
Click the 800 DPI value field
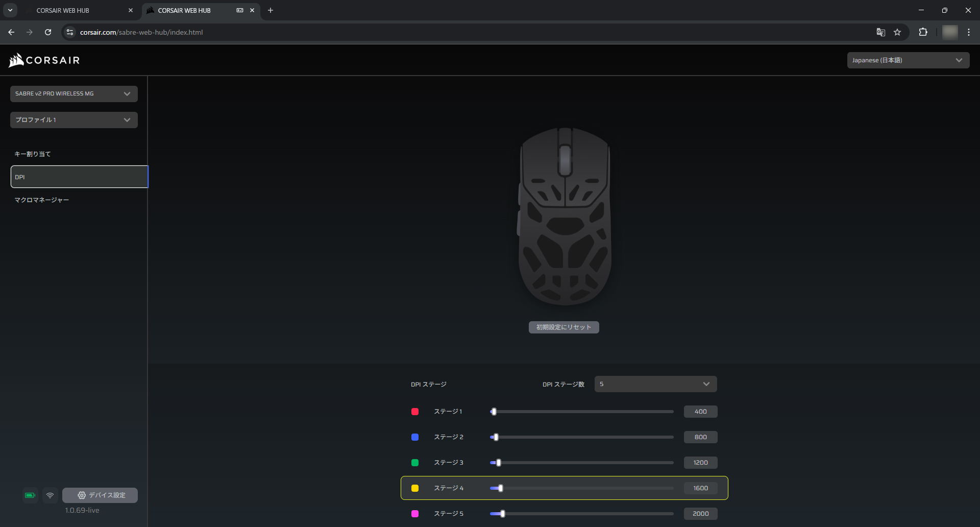point(701,437)
